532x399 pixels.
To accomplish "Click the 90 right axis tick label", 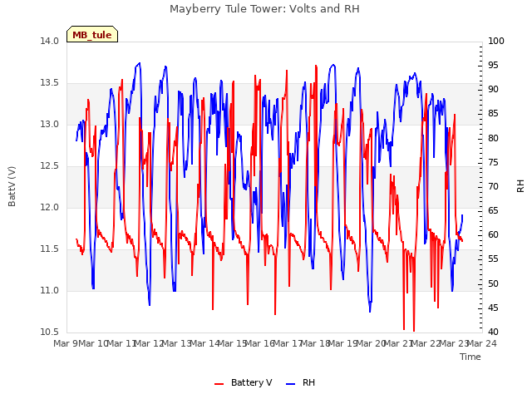I will (493, 90).
